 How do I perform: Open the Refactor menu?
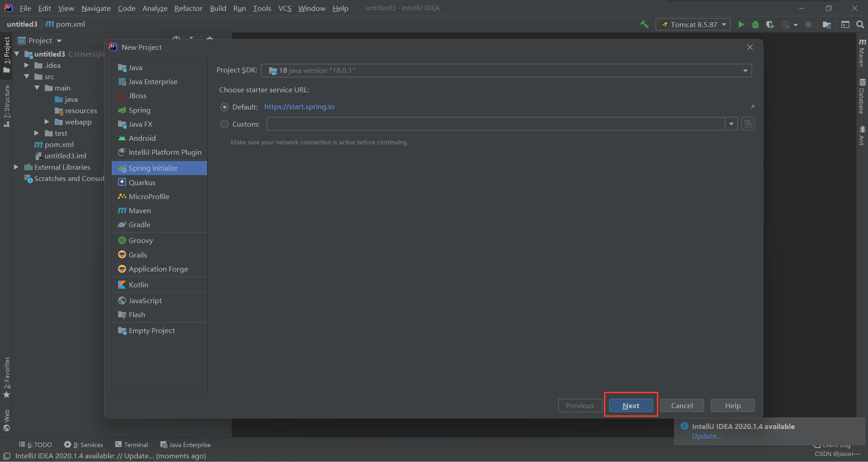point(189,8)
